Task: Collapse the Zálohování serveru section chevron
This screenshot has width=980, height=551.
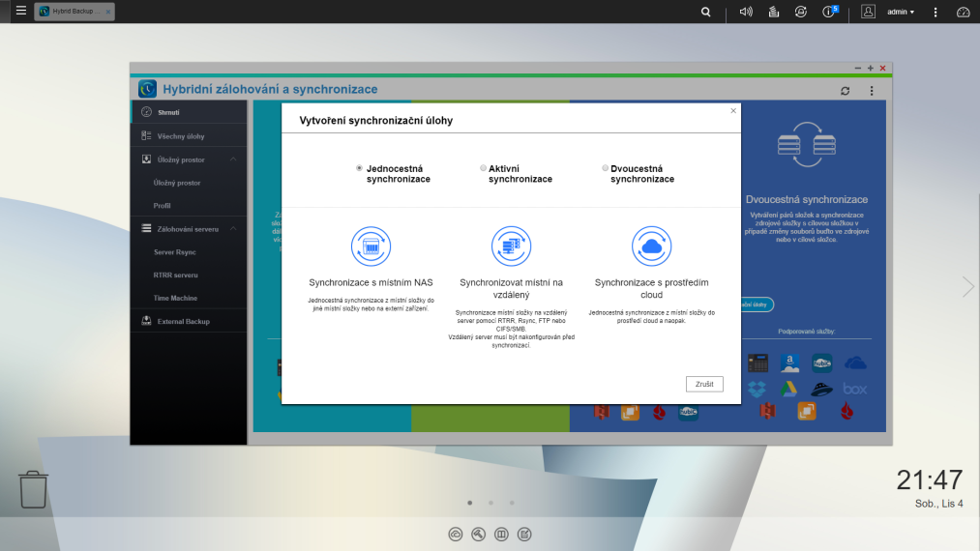Action: [233, 229]
